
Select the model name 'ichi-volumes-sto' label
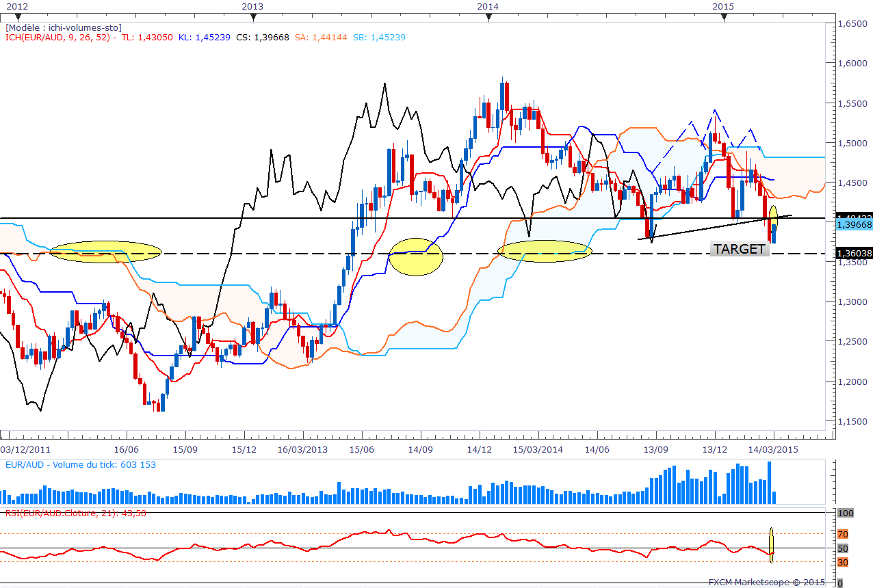tap(64, 27)
